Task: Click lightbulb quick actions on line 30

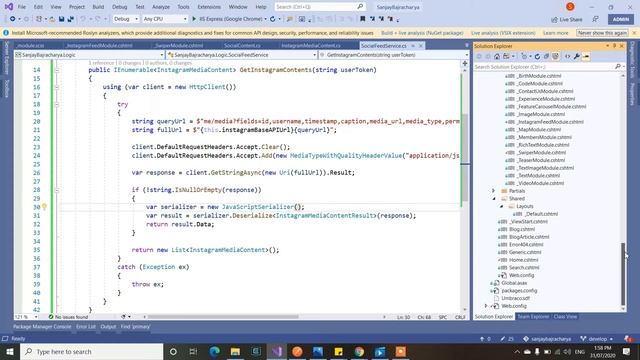Action: coord(44,207)
